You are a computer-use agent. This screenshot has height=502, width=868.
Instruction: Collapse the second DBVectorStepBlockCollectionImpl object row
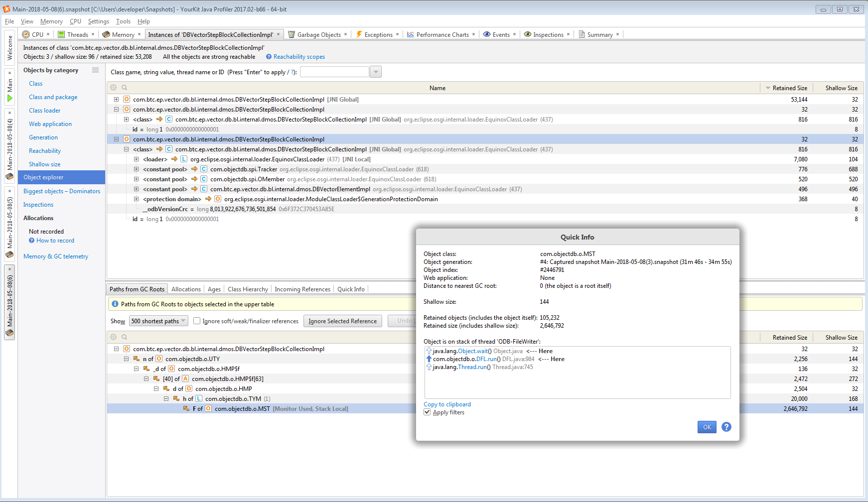coord(116,110)
